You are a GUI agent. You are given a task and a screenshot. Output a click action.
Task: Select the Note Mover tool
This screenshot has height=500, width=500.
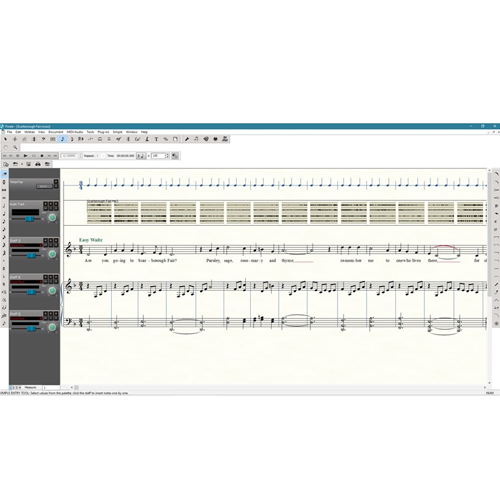196,139
